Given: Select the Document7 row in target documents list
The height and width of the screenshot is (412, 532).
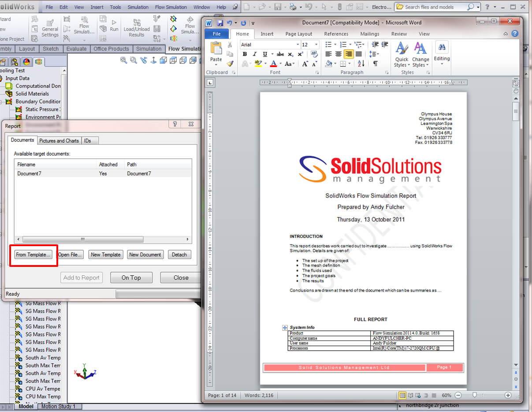Looking at the screenshot, I should click(103, 173).
